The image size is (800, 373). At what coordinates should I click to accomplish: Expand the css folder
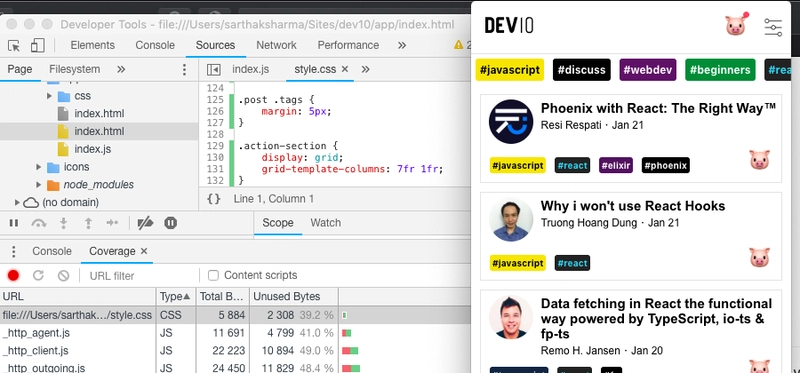pos(49,96)
